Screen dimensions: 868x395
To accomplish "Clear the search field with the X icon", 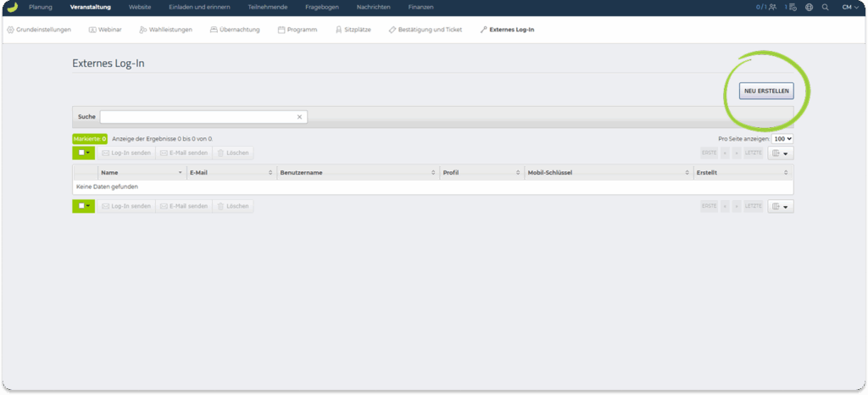I will click(299, 117).
